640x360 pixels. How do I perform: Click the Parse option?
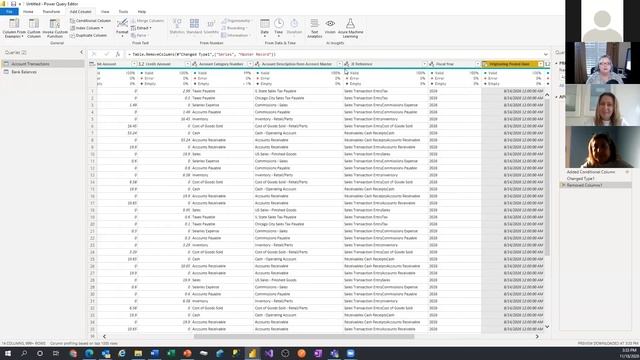(139, 35)
